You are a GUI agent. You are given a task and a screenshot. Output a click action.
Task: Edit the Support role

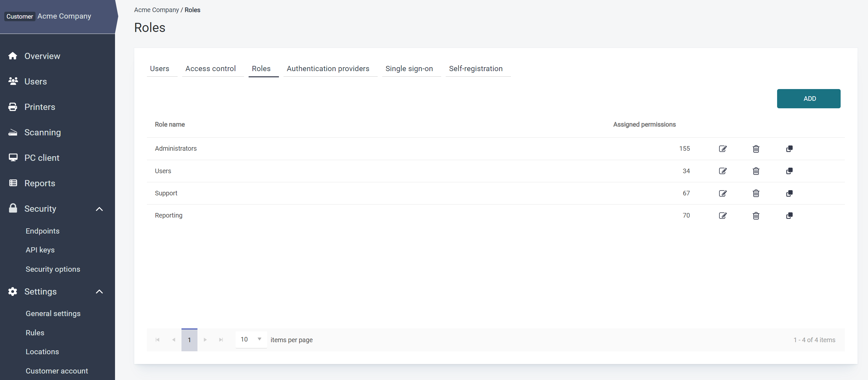point(722,193)
